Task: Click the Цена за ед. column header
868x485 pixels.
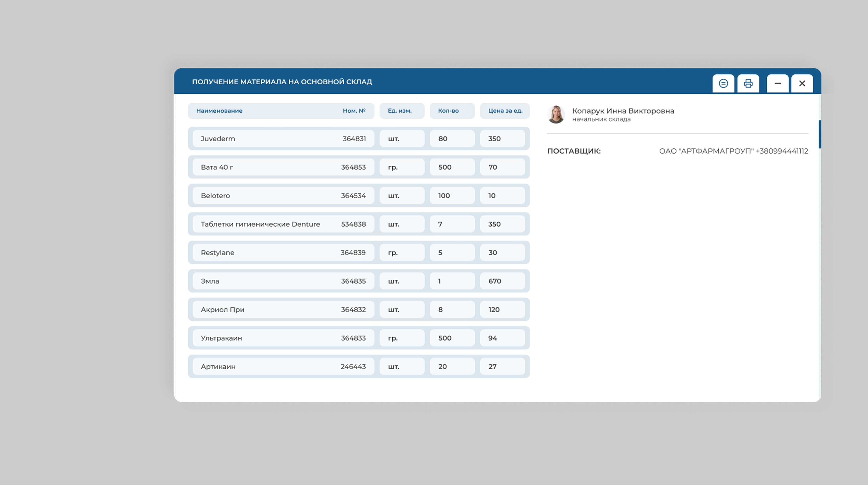Action: [x=505, y=111]
